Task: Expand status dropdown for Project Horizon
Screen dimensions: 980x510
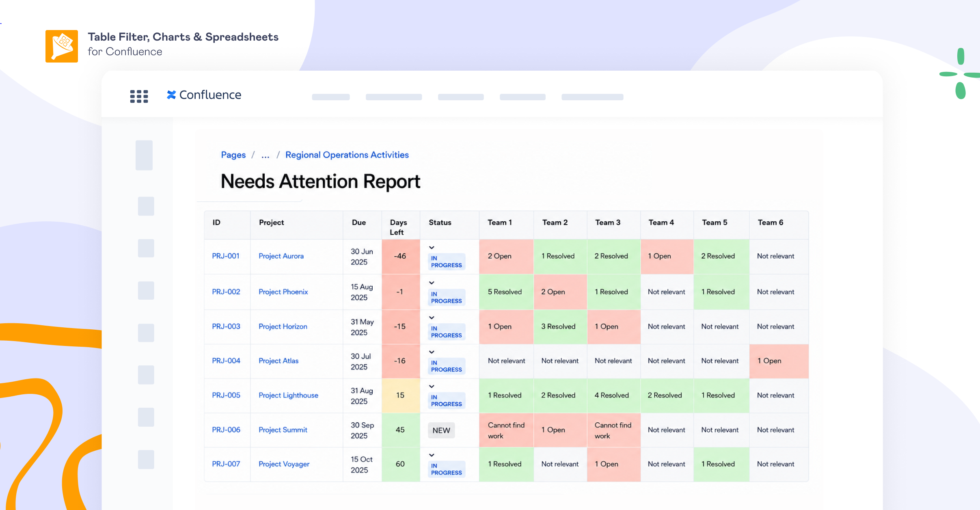Action: pyautogui.click(x=432, y=318)
